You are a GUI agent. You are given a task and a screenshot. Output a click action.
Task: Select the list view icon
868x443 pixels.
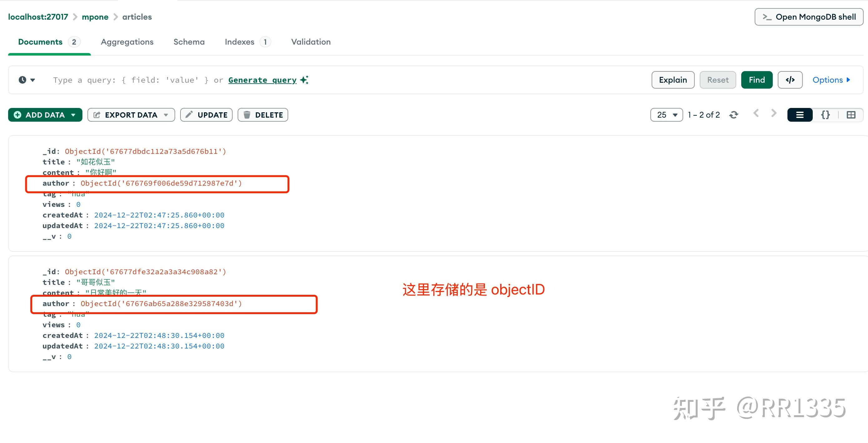tap(800, 114)
